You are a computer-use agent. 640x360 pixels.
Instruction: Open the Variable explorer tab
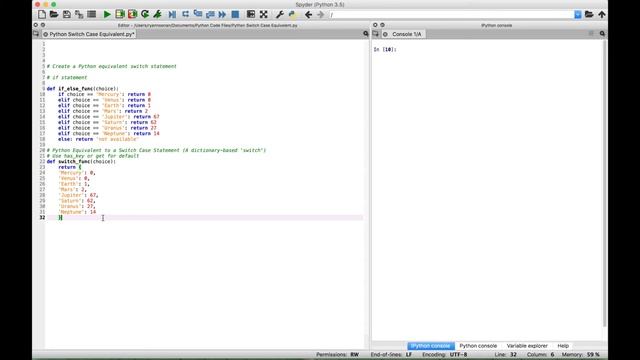point(527,346)
